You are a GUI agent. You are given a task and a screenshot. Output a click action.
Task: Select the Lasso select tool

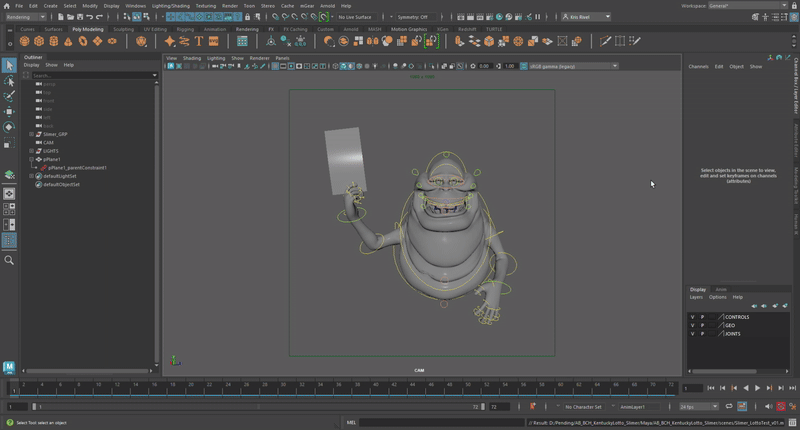pos(9,81)
